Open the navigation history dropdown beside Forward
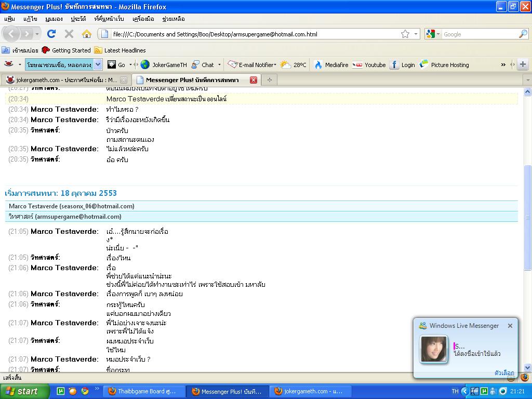Image resolution: width=532 pixels, height=399 pixels. click(x=37, y=34)
